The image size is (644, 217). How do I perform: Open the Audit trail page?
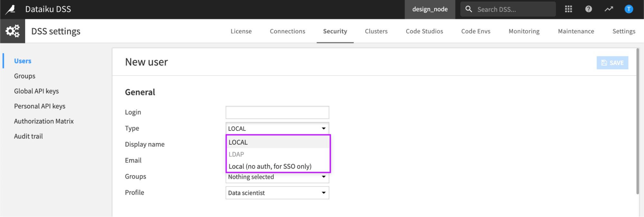pos(28,136)
